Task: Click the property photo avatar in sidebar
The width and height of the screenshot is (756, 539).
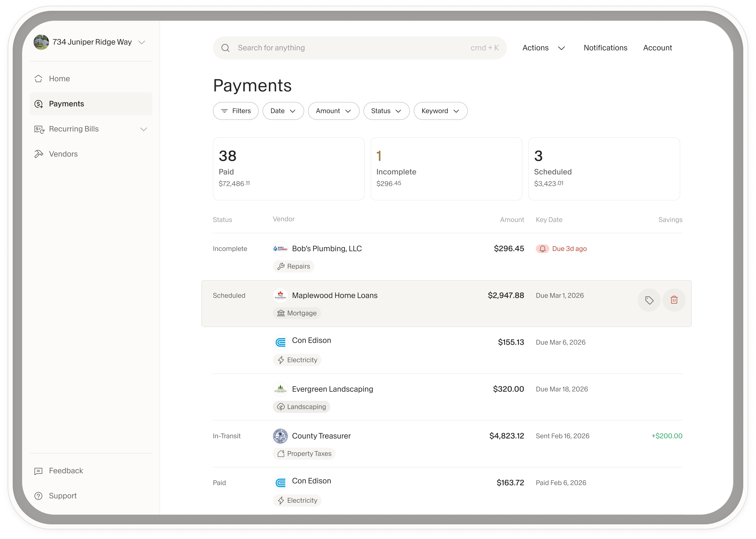Action: click(41, 42)
